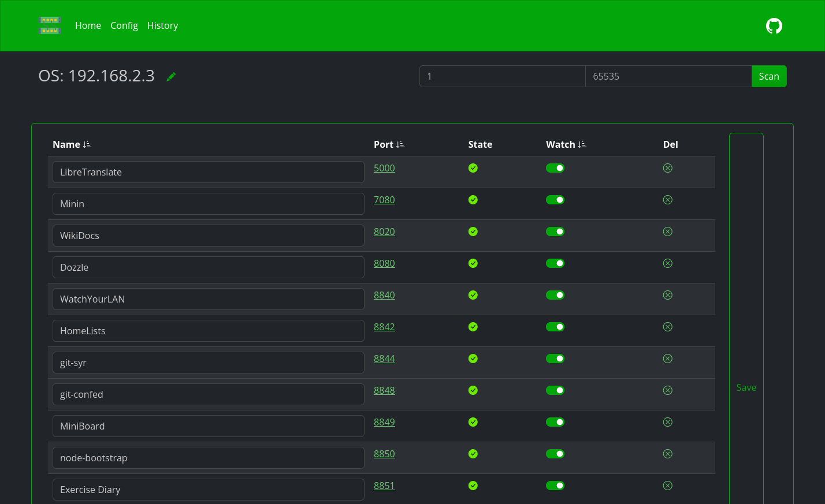825x504 pixels.
Task: Click the delete icon for git-confed
Action: pyautogui.click(x=667, y=390)
